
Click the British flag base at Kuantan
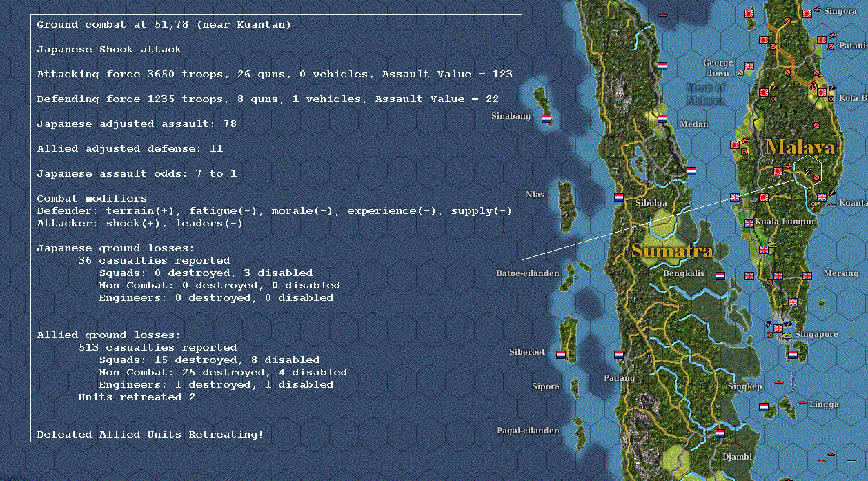(x=822, y=197)
